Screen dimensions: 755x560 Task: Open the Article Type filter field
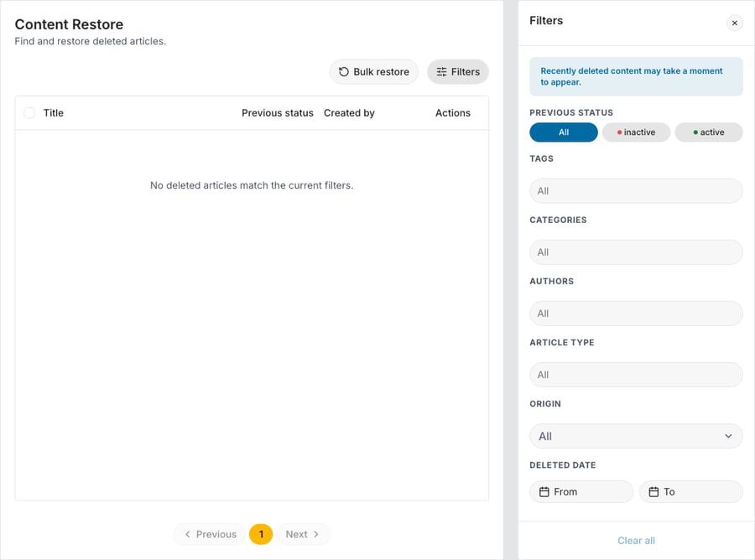point(636,375)
